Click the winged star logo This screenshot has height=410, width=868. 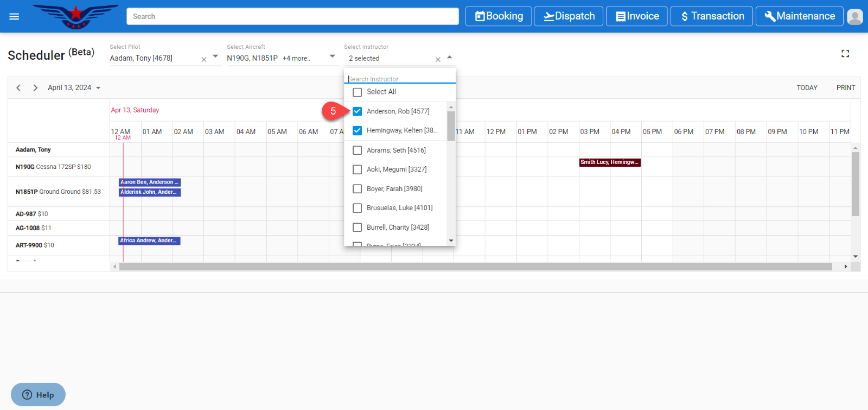75,16
